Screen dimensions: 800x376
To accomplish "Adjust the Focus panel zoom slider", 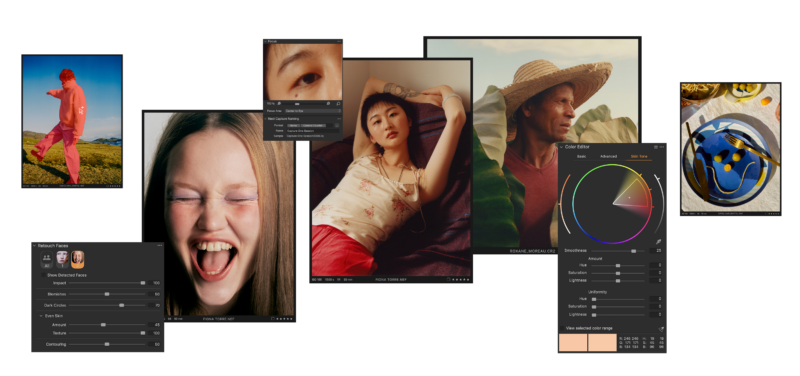I will coord(304,104).
